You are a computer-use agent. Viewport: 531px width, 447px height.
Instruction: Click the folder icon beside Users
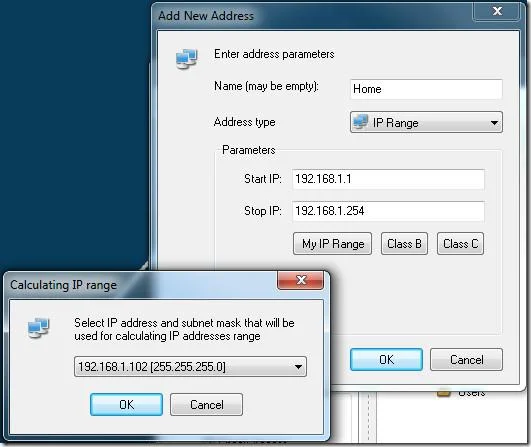point(443,393)
